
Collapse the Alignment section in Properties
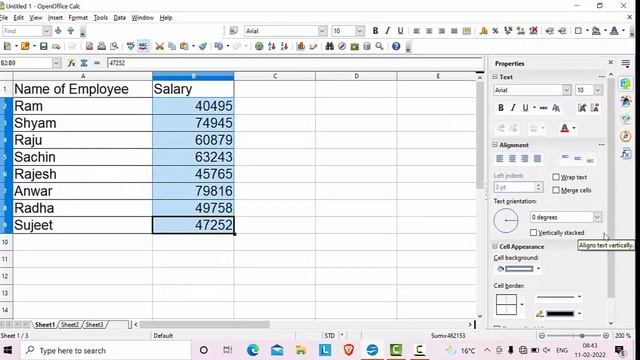click(495, 145)
